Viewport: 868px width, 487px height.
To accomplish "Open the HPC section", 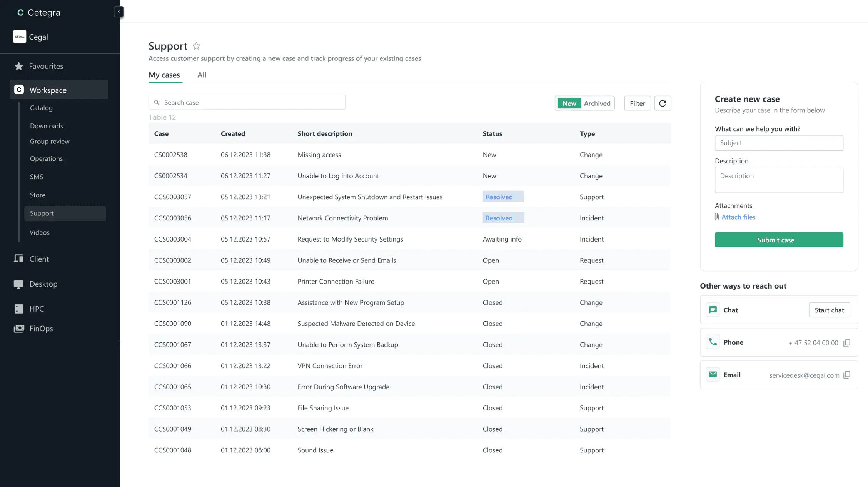I will (37, 309).
